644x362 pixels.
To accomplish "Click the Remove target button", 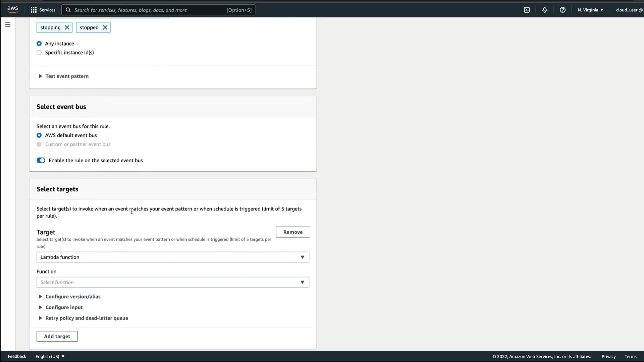I will [x=293, y=232].
